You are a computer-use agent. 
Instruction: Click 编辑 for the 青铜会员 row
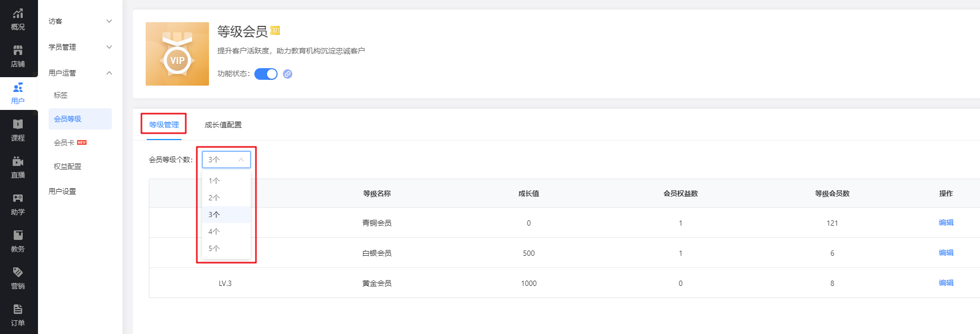tap(946, 222)
